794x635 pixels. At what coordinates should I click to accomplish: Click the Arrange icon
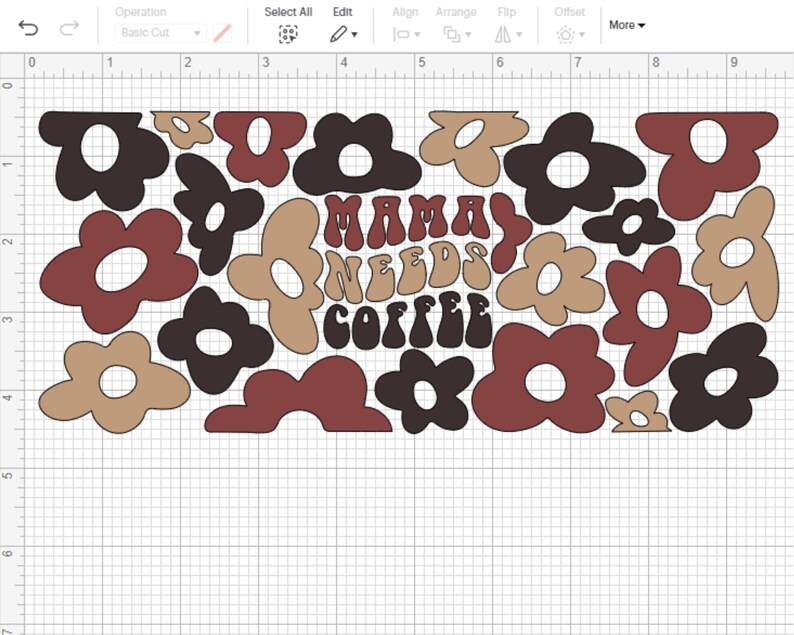tap(452, 34)
